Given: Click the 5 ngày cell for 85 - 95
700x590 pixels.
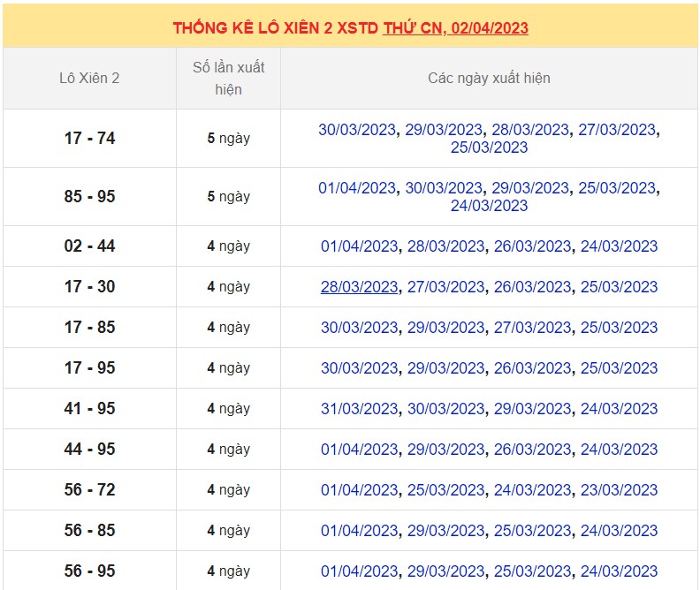Looking at the screenshot, I should point(228,197).
